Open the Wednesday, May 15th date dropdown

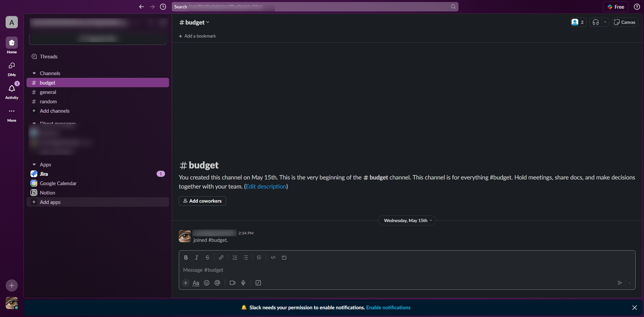[407, 220]
